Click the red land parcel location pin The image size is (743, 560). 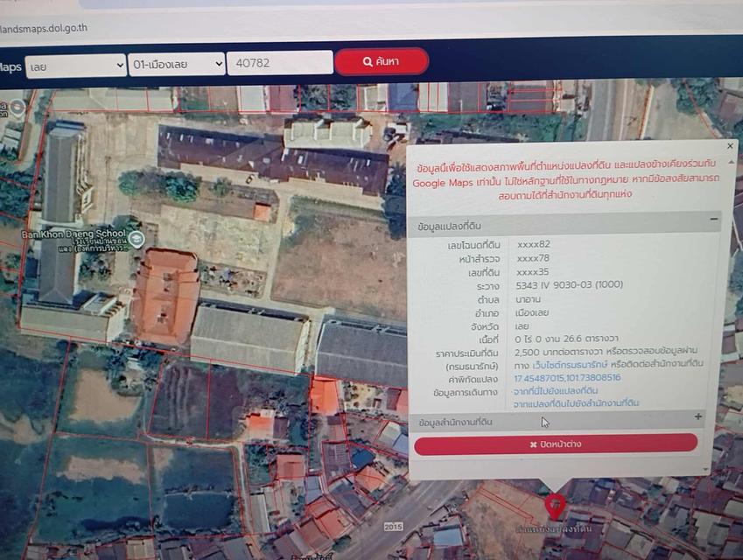[554, 506]
